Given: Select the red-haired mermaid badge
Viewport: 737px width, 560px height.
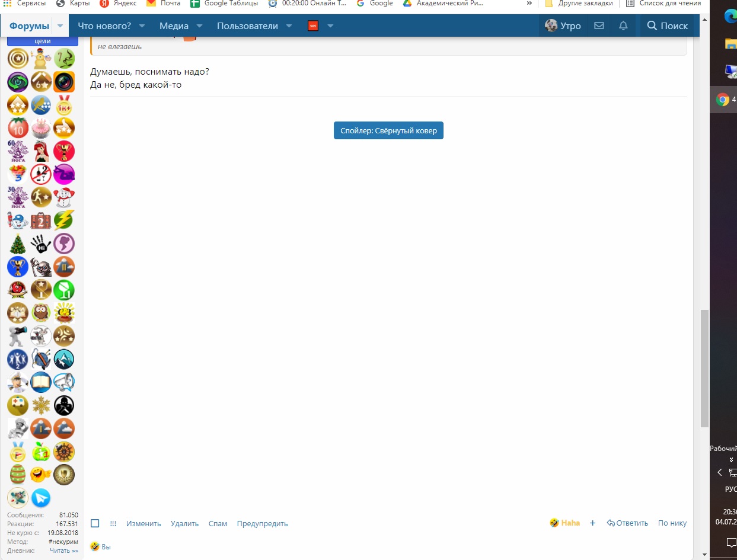Looking at the screenshot, I should pyautogui.click(x=41, y=151).
